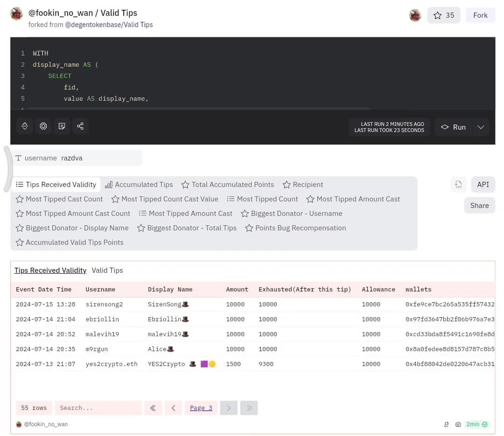Click the 9300 exhausted value cell
Image resolution: width=504 pixels, height=436 pixels.
coord(266,364)
